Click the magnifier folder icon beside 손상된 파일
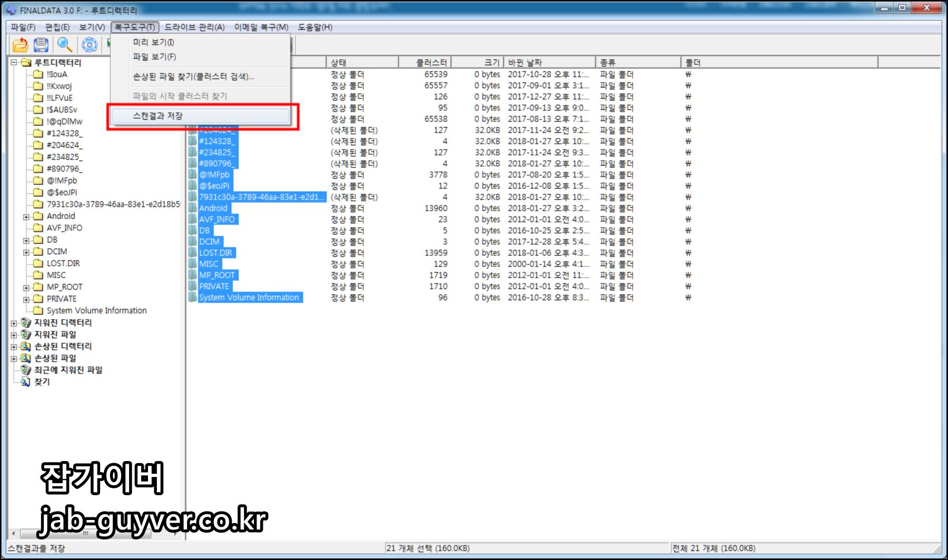The height and width of the screenshot is (560, 948). [26, 358]
